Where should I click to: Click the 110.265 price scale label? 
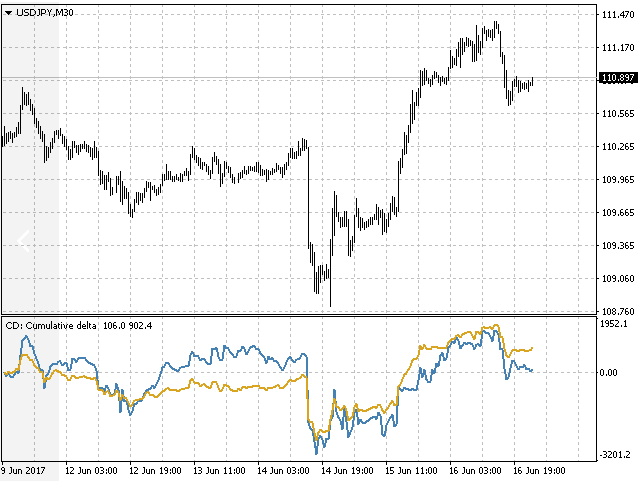616,147
